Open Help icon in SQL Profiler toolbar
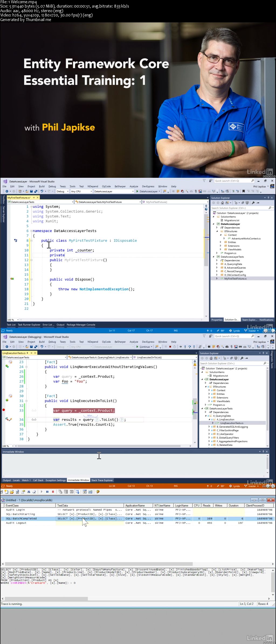 [98, 492]
